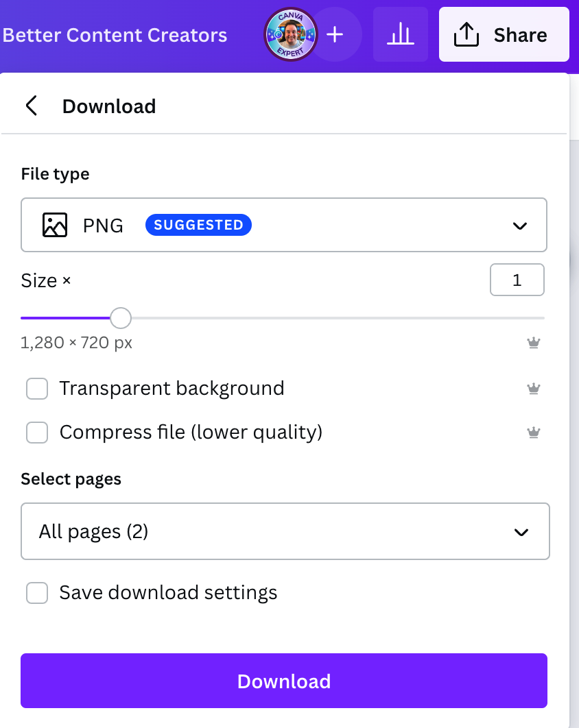Click the Download panel header title
This screenshot has width=579, height=728.
[109, 106]
